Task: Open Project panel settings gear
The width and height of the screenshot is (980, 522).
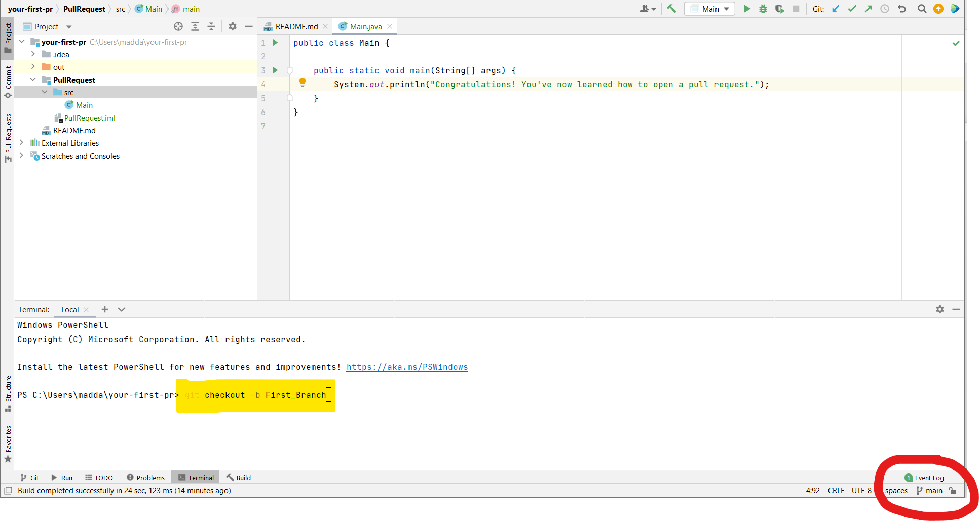Action: (233, 26)
